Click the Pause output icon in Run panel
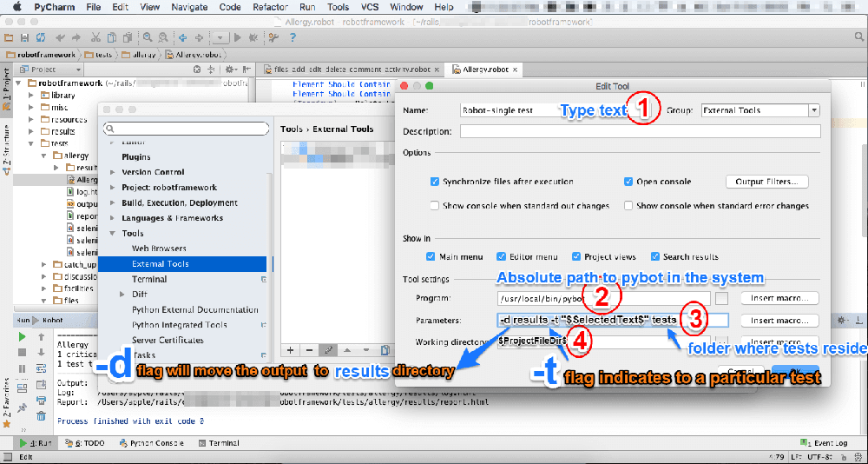868x464 pixels. pos(23,368)
